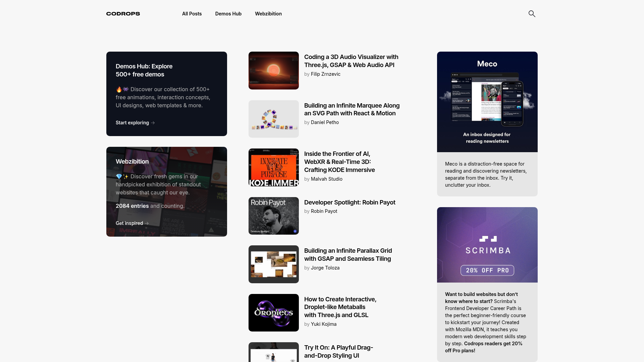
Task: Open Robin Payot spotlight thumbnail
Action: 274,216
